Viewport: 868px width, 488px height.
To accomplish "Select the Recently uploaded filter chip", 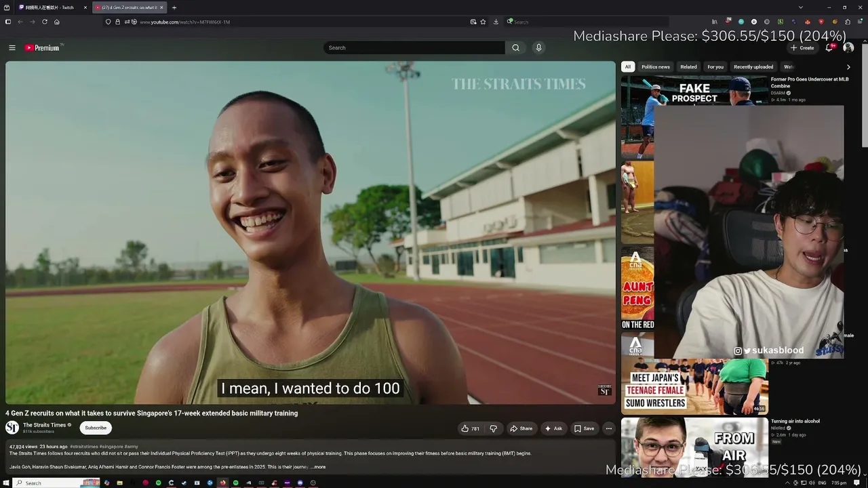I will (753, 66).
